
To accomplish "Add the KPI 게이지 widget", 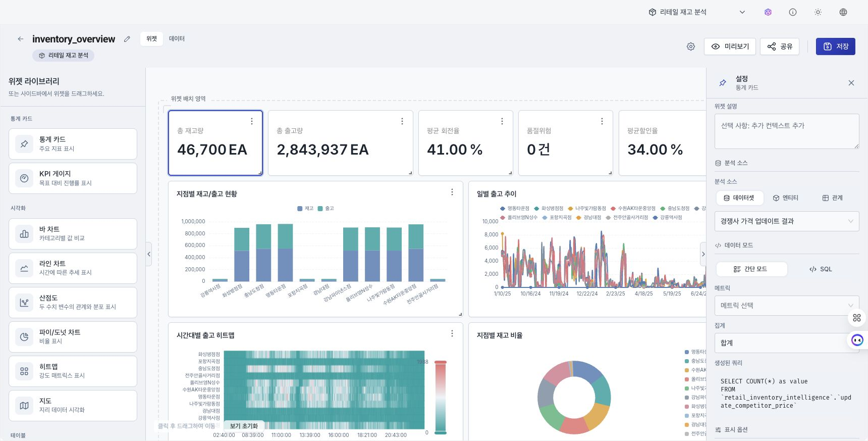I will click(73, 178).
